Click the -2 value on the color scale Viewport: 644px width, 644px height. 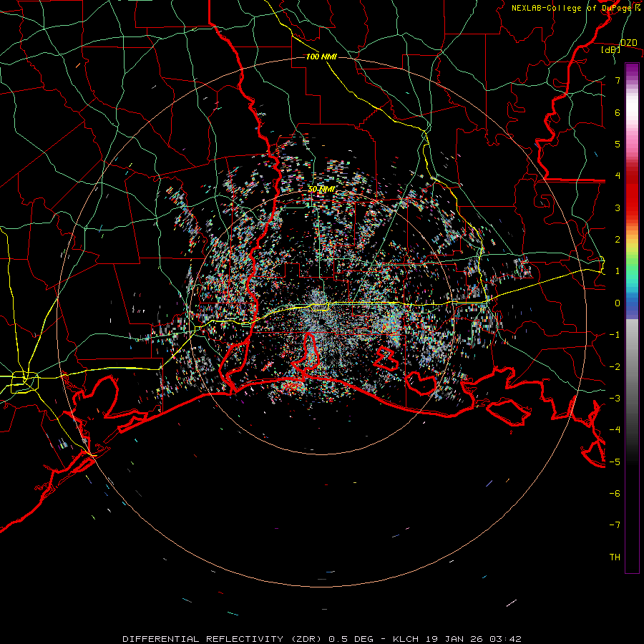click(x=615, y=366)
